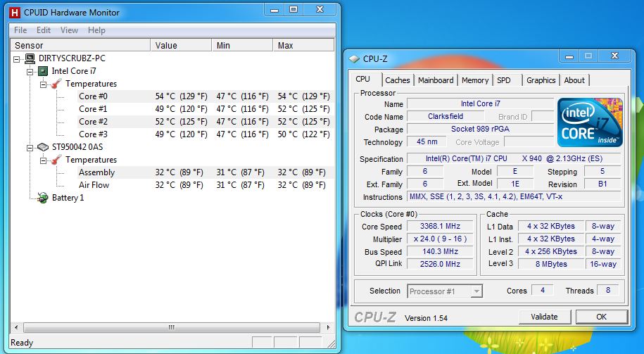Click the Code Name field Clarksfield
This screenshot has width=644, height=354.
(446, 116)
